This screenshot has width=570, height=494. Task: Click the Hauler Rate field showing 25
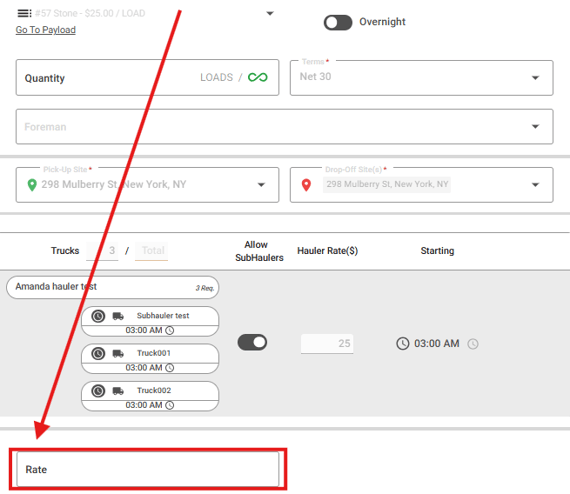[x=327, y=344]
